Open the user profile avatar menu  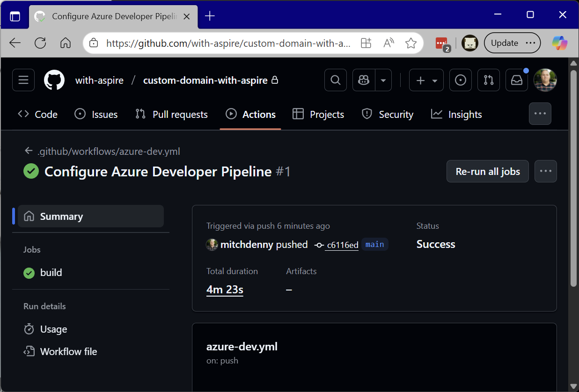[545, 80]
